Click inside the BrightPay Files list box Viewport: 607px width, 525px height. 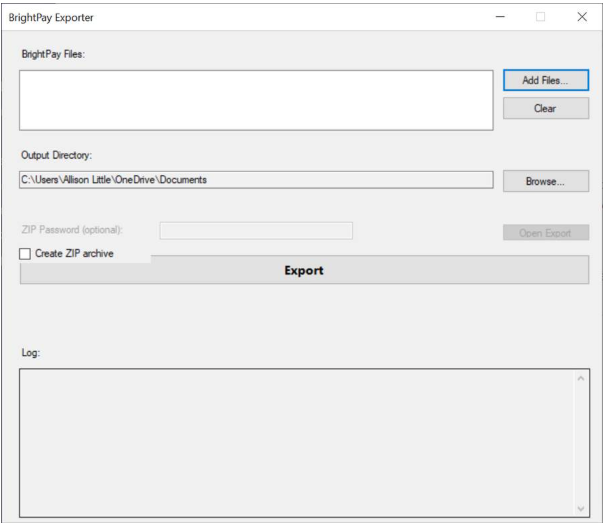[256, 100]
